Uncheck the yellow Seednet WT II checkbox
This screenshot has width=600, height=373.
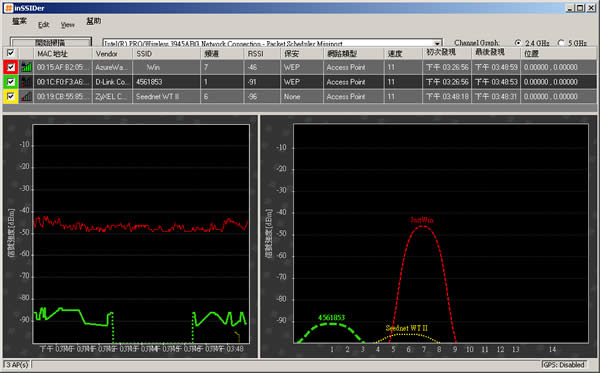tap(11, 97)
